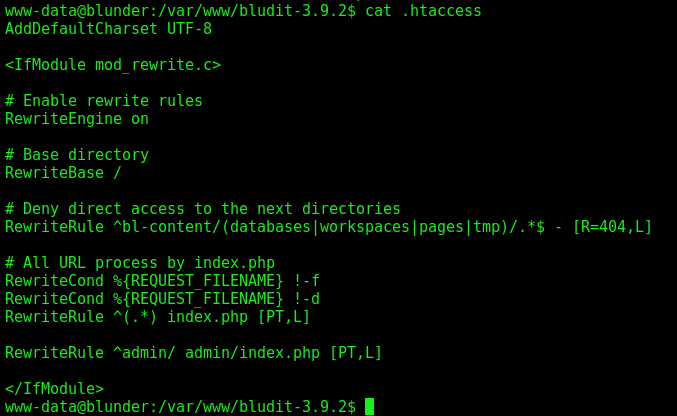Click the opening '<IfModule mod_rewrite.c>' tag
Viewport: 677px width, 416px height.
113,65
